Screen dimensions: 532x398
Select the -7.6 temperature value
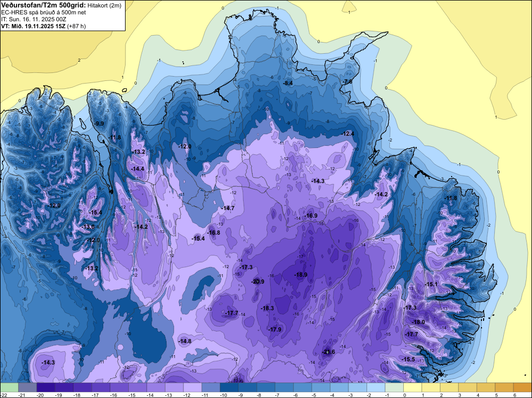click(347, 82)
